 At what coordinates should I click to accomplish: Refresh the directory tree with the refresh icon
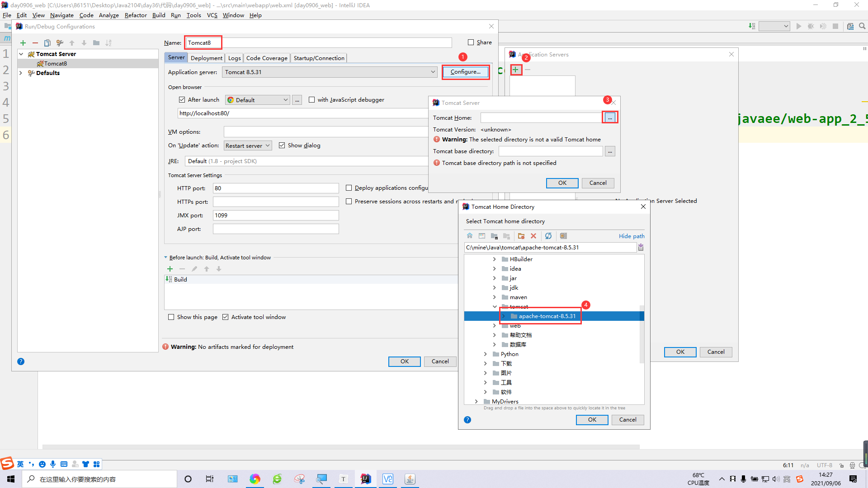click(x=548, y=236)
